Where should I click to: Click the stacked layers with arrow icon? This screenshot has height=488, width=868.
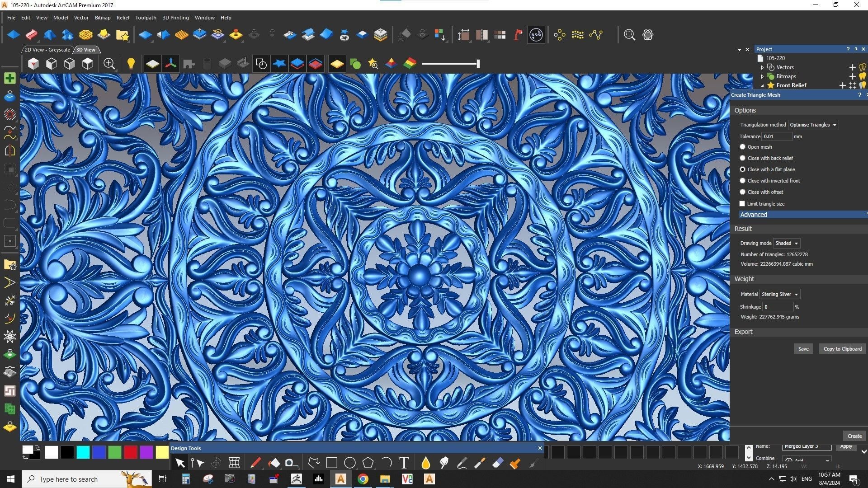381,35
